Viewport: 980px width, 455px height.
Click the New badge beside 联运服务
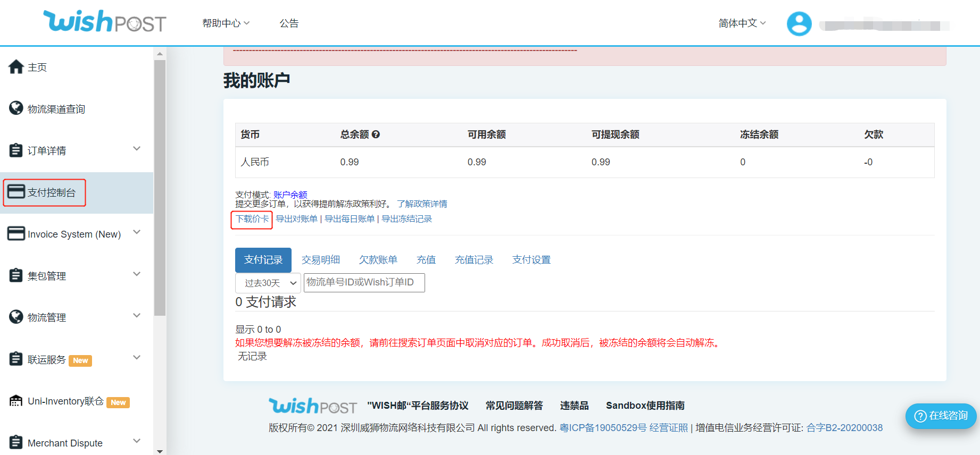[x=80, y=360]
